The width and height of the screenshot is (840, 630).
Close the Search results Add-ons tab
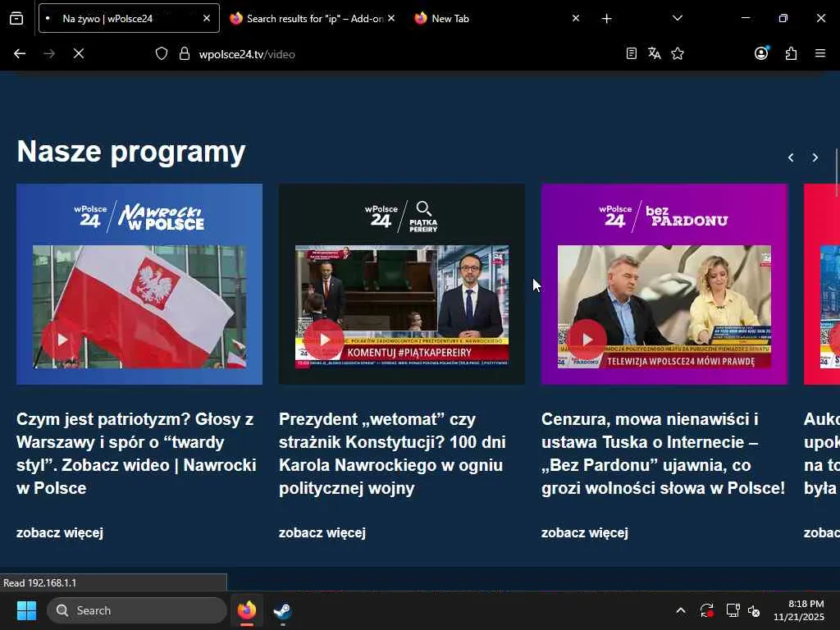point(391,18)
